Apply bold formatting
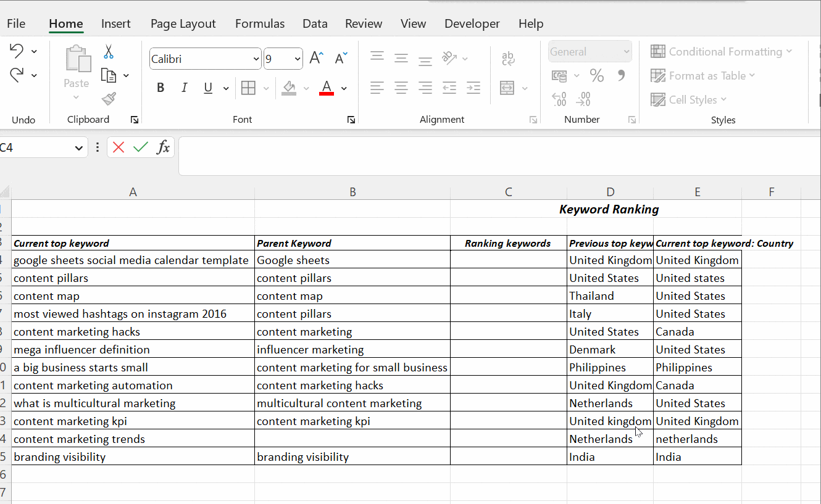The height and width of the screenshot is (504, 821). [160, 88]
